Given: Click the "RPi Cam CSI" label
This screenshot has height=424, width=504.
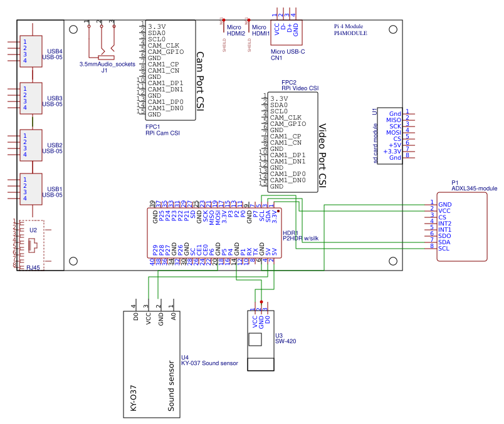Looking at the screenshot, I should point(162,133).
